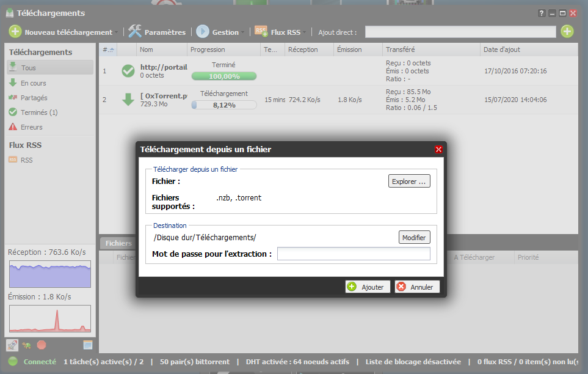The image size is (588, 374).
Task: Click 'Liste de blocage désactivée' status
Action: (x=413, y=362)
